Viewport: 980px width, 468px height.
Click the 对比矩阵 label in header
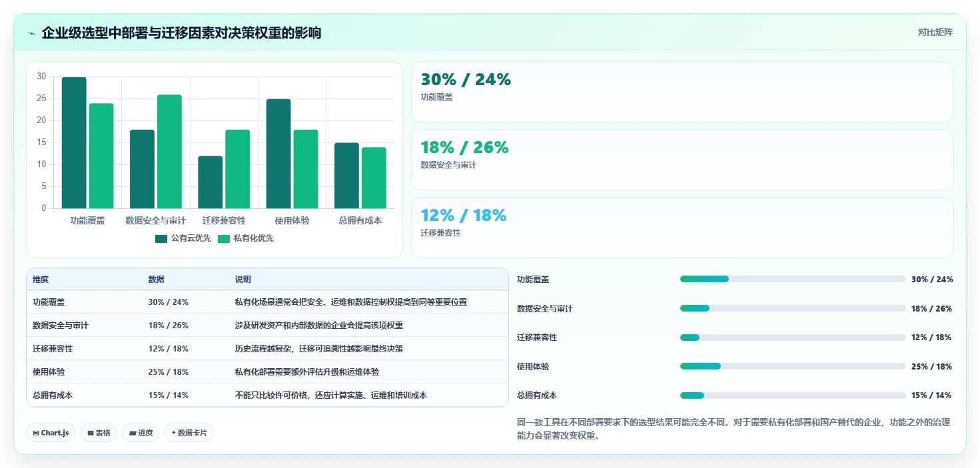pyautogui.click(x=935, y=32)
